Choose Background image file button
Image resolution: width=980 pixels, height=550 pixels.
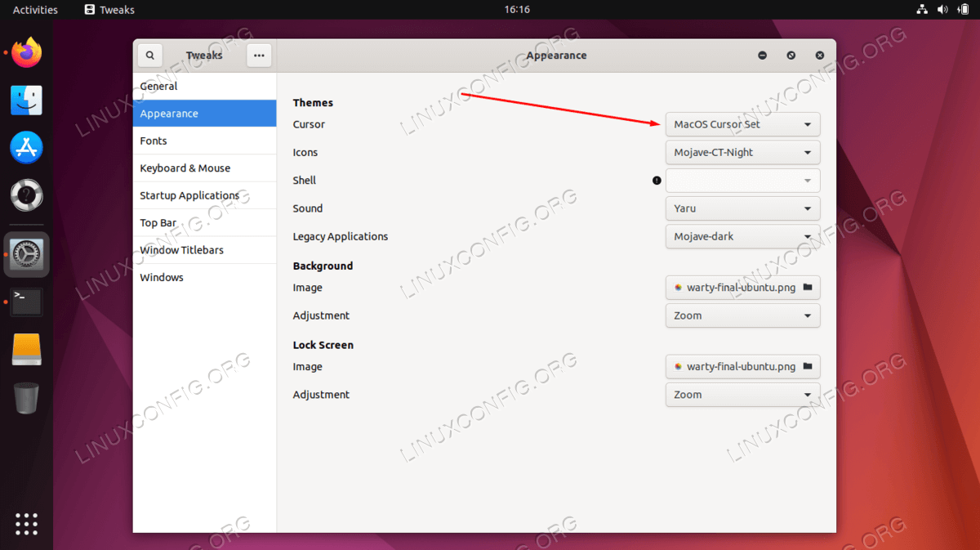pos(743,288)
